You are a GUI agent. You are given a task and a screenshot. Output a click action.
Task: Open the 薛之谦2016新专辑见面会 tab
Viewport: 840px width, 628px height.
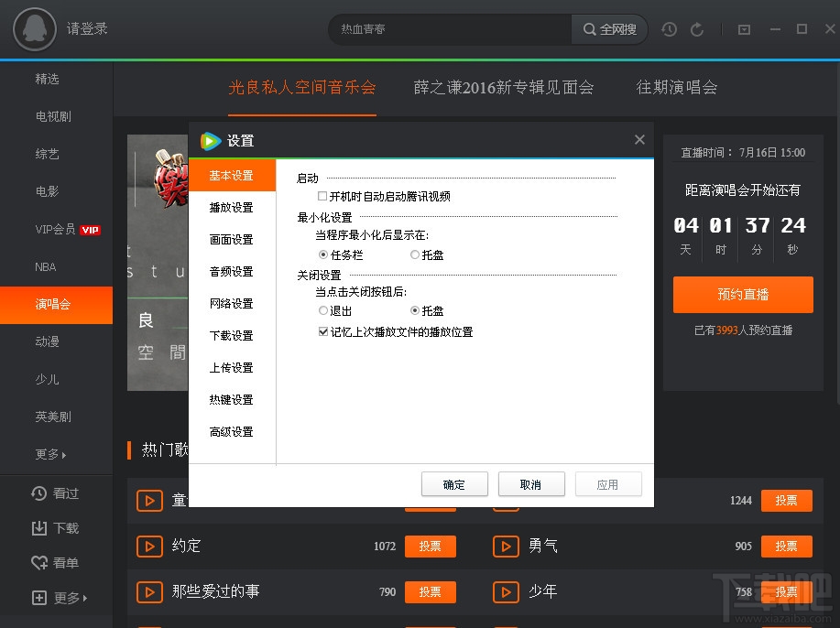click(x=503, y=87)
